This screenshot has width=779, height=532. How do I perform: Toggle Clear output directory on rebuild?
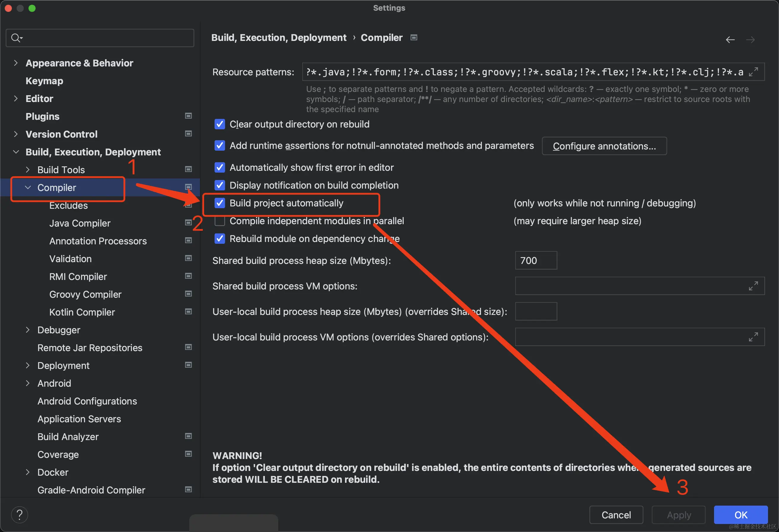pos(220,124)
